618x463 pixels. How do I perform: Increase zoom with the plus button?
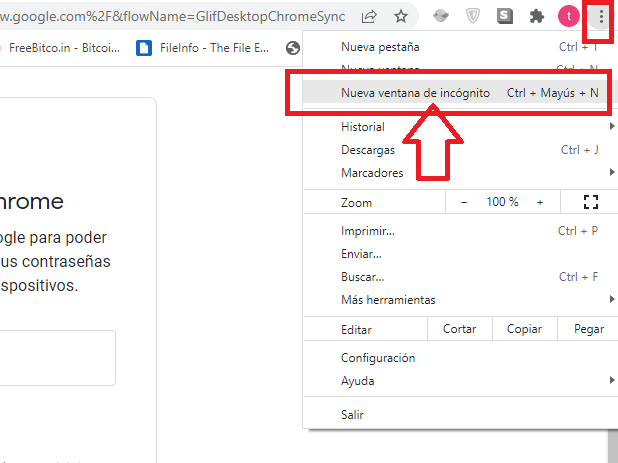pyautogui.click(x=540, y=202)
